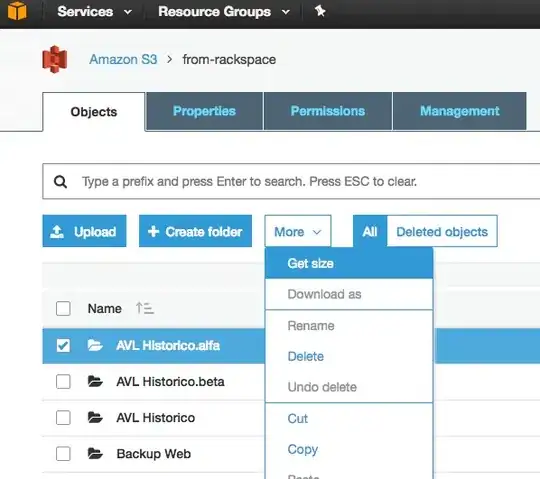
Task: Expand the Services dropdown
Action: tap(94, 12)
